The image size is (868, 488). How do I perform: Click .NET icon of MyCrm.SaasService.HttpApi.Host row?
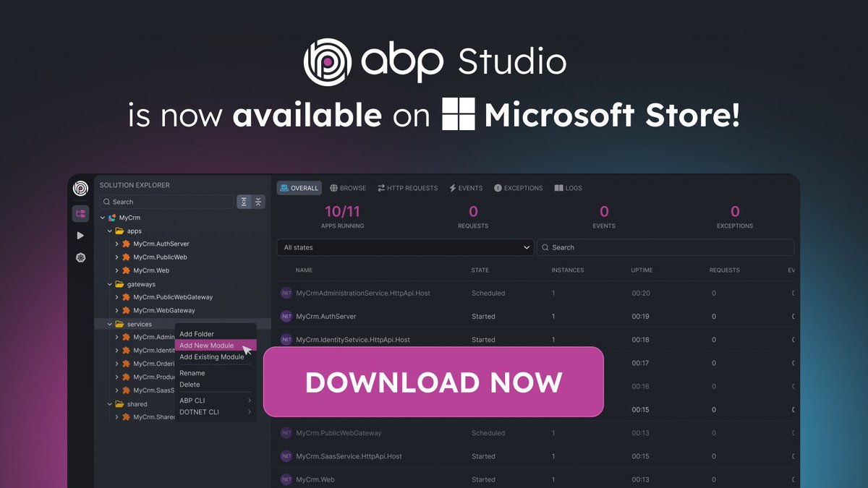click(x=286, y=456)
